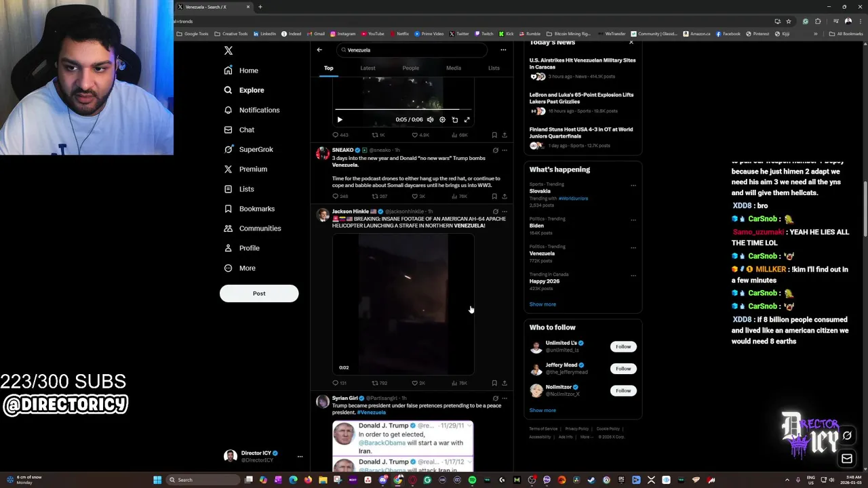
Task: Click the back arrow beside search
Action: [x=319, y=49]
